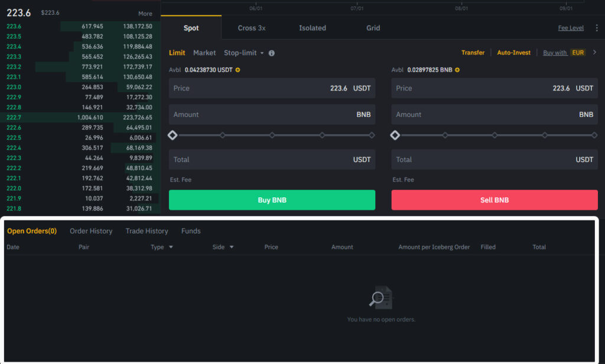This screenshot has width=605, height=364.
Task: Click the arrow next to Buy with EUR
Action: click(x=594, y=53)
